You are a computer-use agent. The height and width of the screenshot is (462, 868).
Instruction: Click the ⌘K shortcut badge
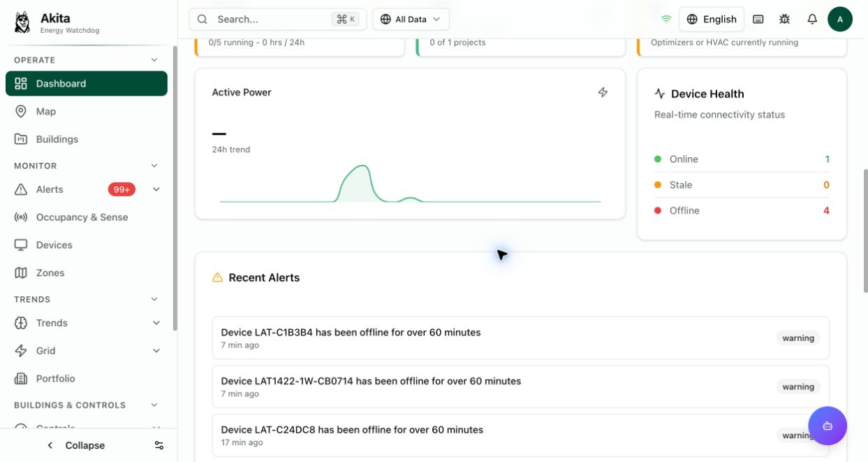[346, 20]
